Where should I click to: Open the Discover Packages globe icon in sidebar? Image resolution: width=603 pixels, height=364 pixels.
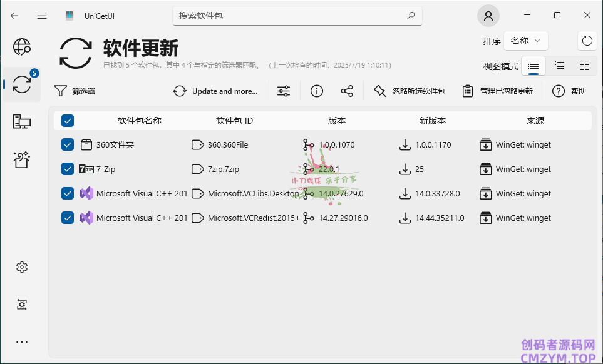(22, 47)
